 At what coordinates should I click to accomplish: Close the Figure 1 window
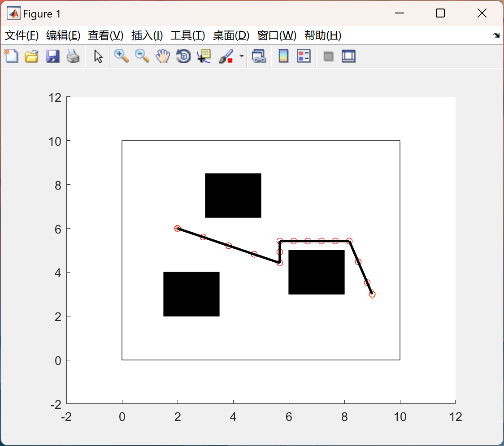pos(482,13)
